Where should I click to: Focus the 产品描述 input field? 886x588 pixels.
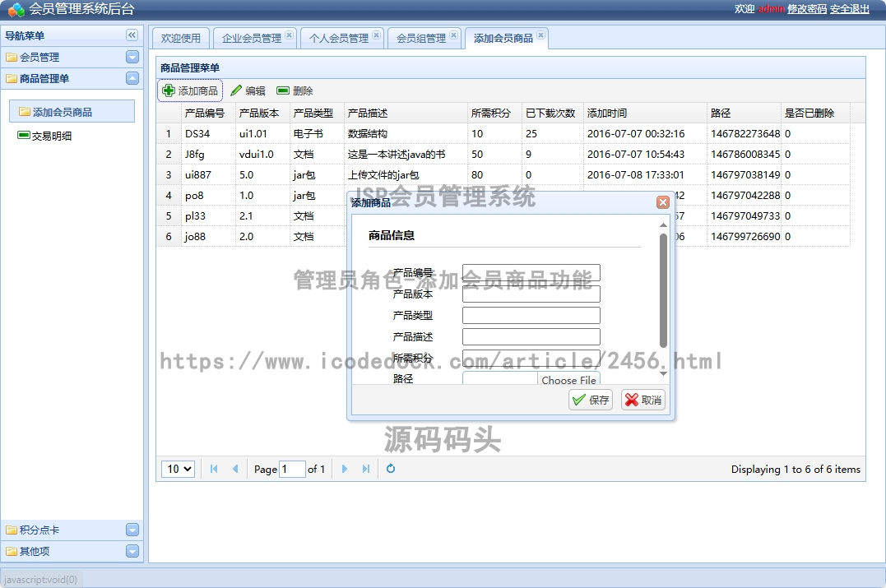point(531,336)
